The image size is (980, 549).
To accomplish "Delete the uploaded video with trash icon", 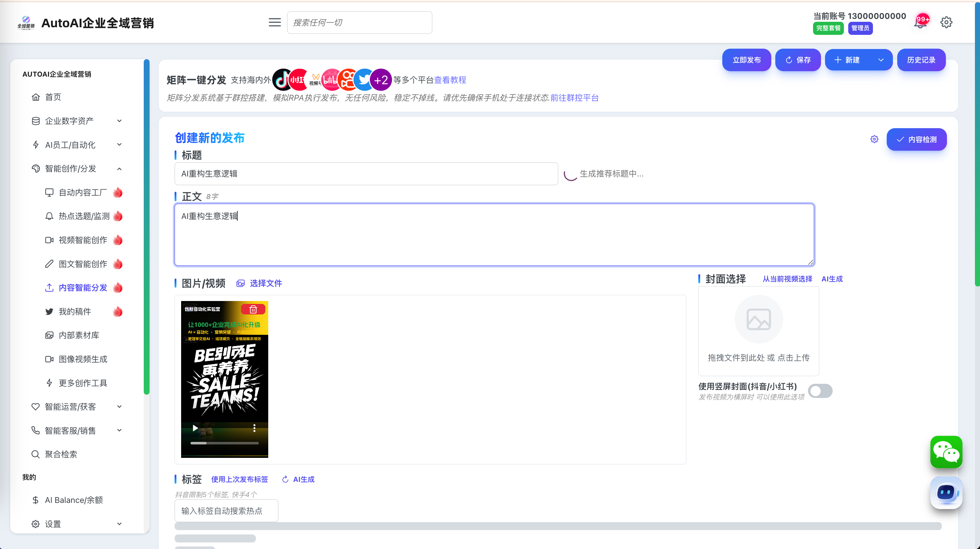I will (253, 309).
